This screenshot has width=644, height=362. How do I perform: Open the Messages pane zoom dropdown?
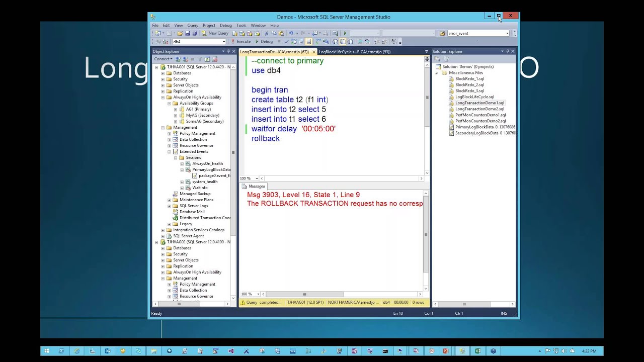click(x=258, y=294)
